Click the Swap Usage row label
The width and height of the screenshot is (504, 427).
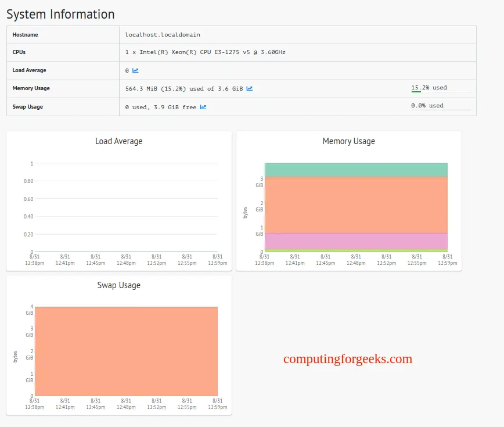[28, 107]
